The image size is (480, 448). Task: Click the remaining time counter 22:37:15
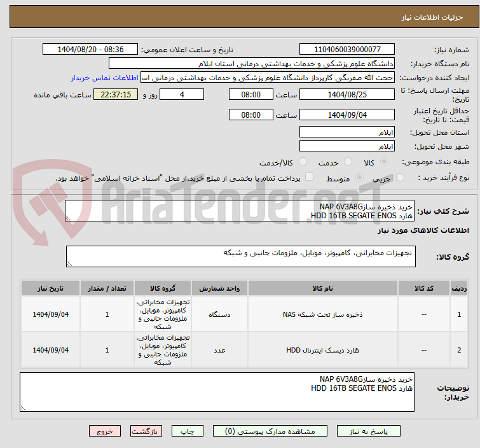[x=116, y=94]
